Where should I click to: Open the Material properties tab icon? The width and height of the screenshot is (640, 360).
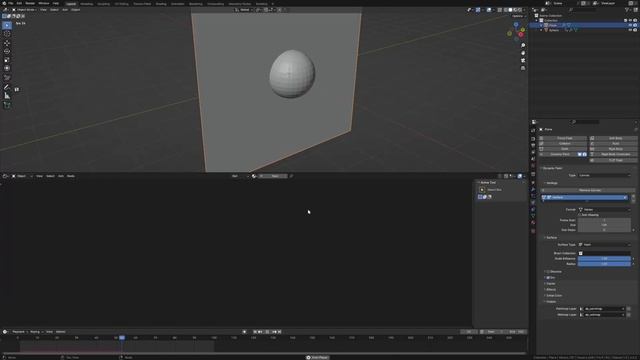[x=533, y=223]
